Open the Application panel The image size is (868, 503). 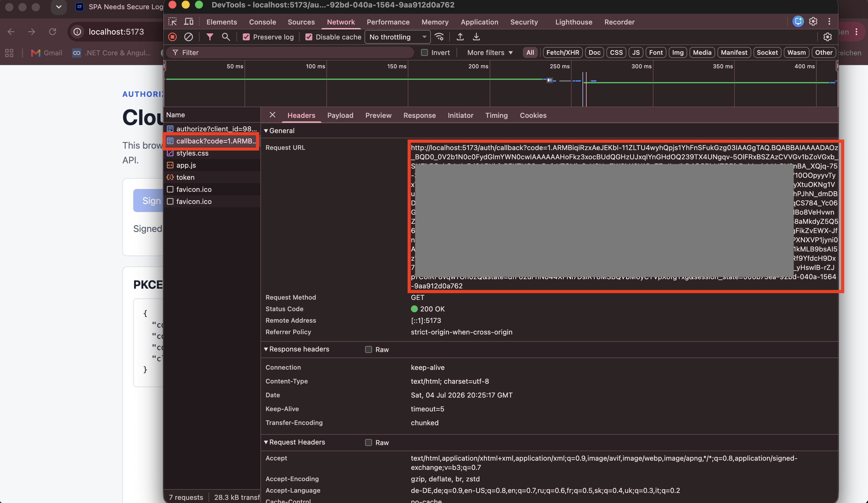479,22
